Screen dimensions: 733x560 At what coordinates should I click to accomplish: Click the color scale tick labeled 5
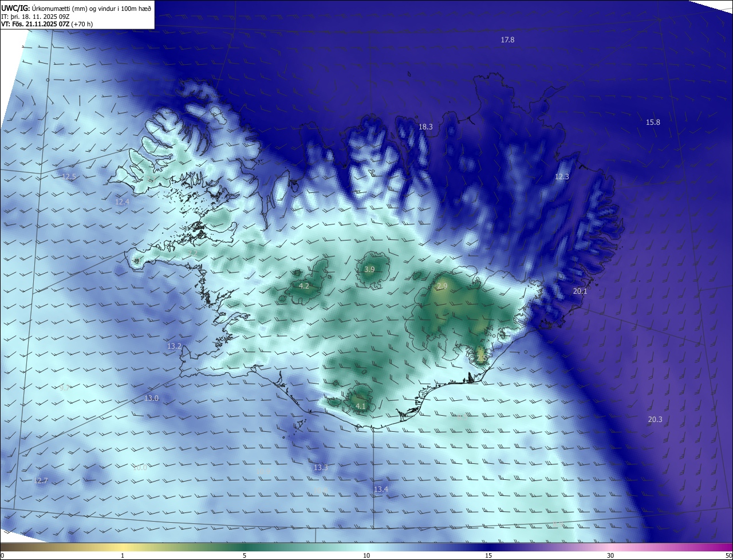pyautogui.click(x=245, y=555)
